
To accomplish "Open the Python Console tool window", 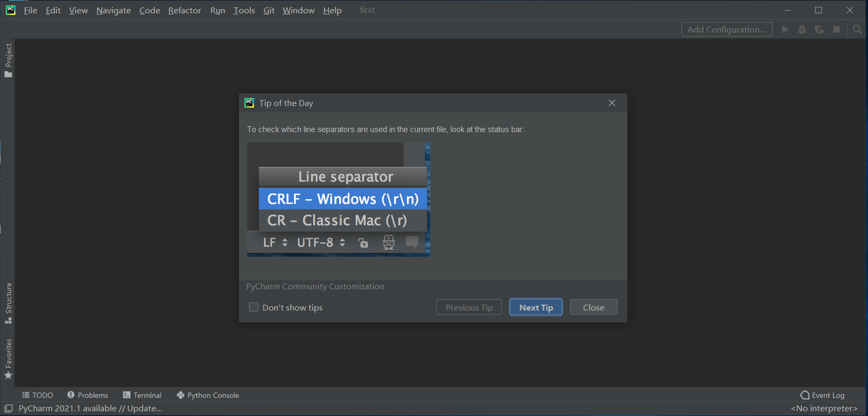I will (208, 395).
